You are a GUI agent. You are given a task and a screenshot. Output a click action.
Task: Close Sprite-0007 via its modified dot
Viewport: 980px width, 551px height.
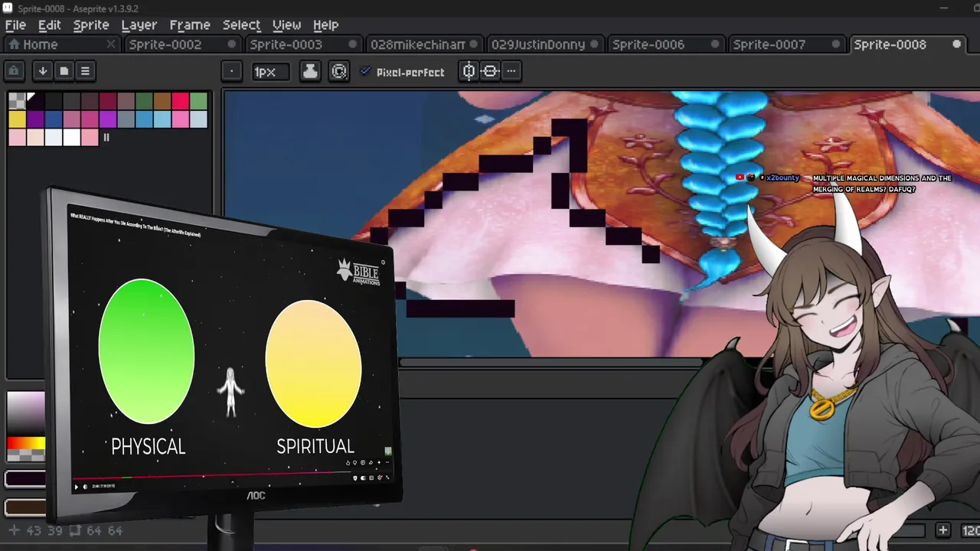click(x=836, y=44)
